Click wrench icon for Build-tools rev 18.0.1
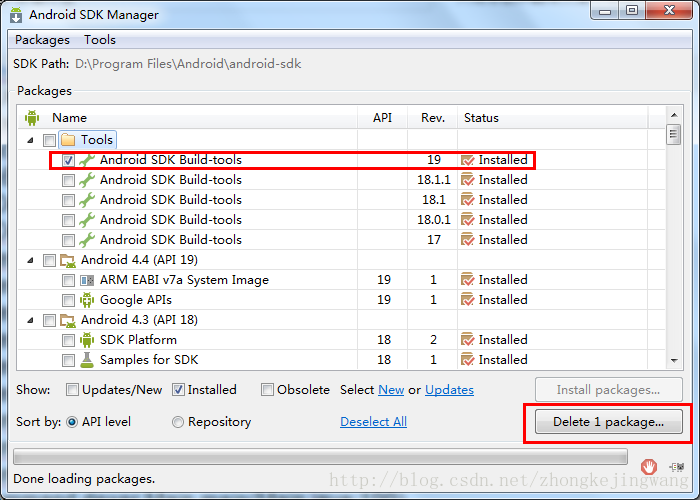700x500 pixels. tap(87, 220)
